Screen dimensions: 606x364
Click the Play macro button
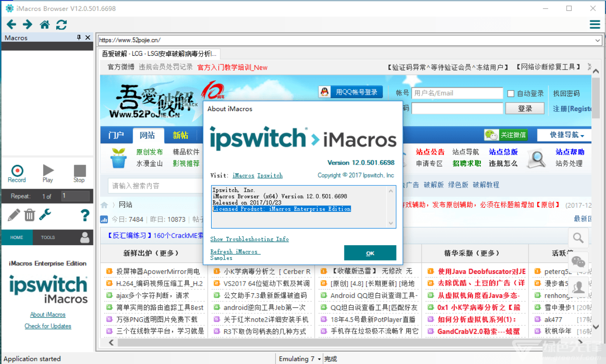[x=48, y=174]
